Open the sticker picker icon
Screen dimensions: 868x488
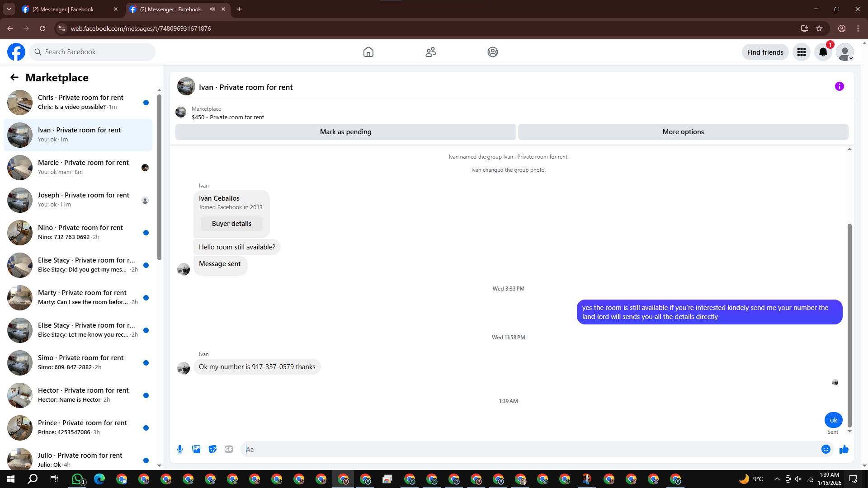[212, 449]
